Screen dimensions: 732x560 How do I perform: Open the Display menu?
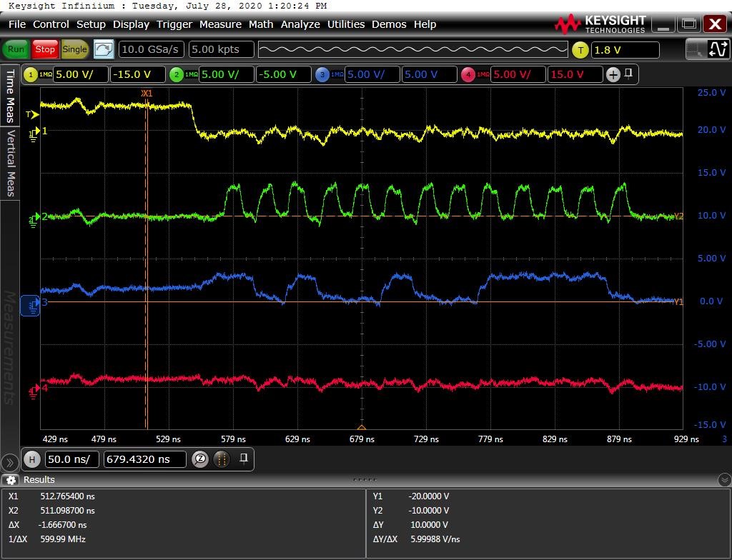point(131,24)
